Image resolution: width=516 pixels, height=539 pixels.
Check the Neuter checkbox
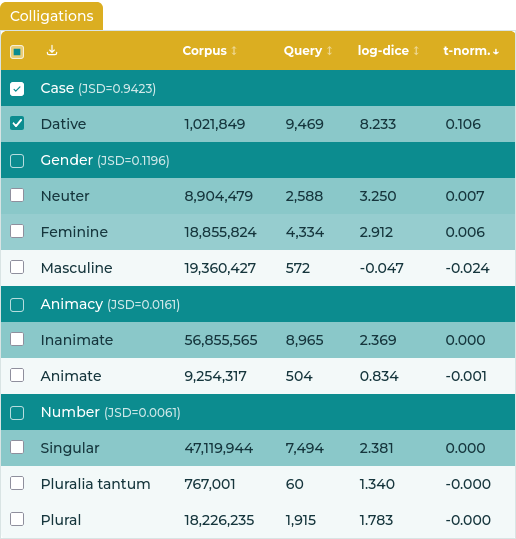[x=17, y=195]
